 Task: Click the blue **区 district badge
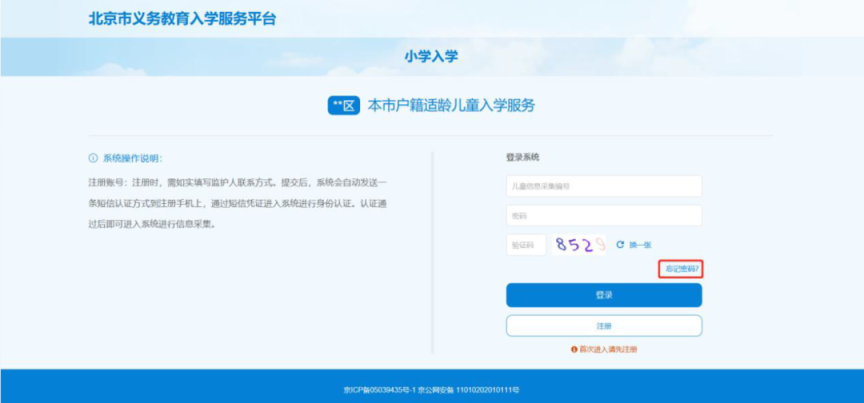pyautogui.click(x=343, y=105)
